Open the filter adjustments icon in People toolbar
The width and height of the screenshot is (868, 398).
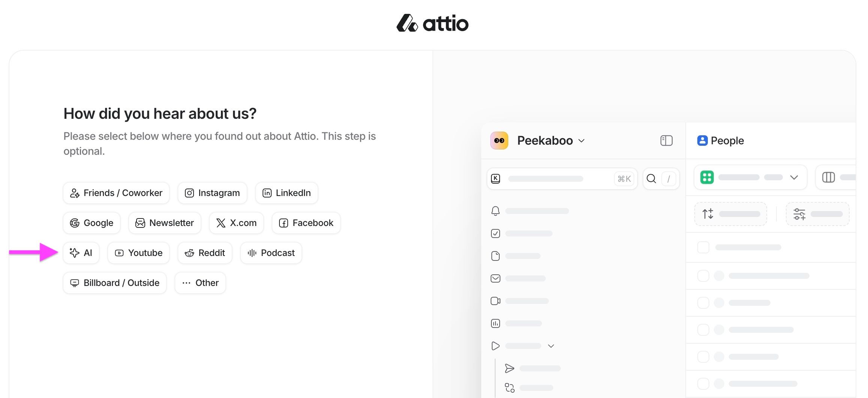pos(799,214)
